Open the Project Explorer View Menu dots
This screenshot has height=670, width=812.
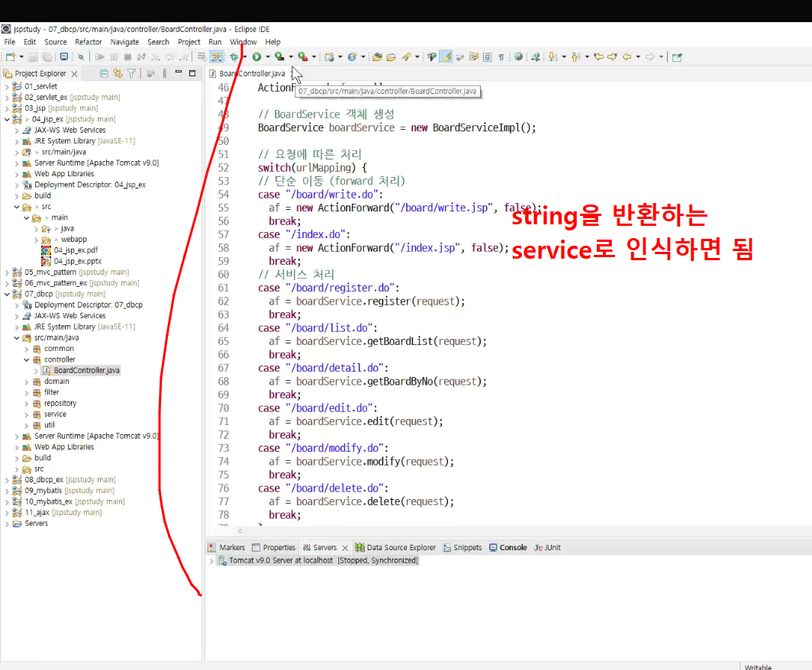pyautogui.click(x=165, y=73)
